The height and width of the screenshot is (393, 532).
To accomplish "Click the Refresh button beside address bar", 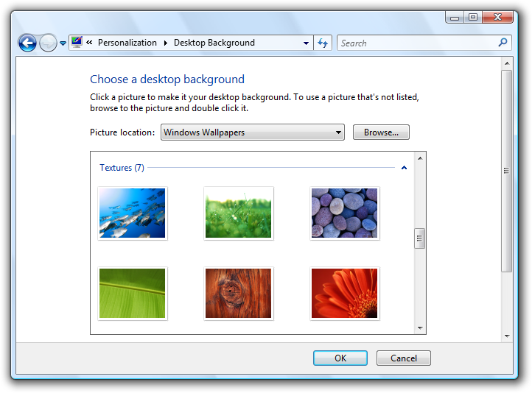I will point(322,43).
